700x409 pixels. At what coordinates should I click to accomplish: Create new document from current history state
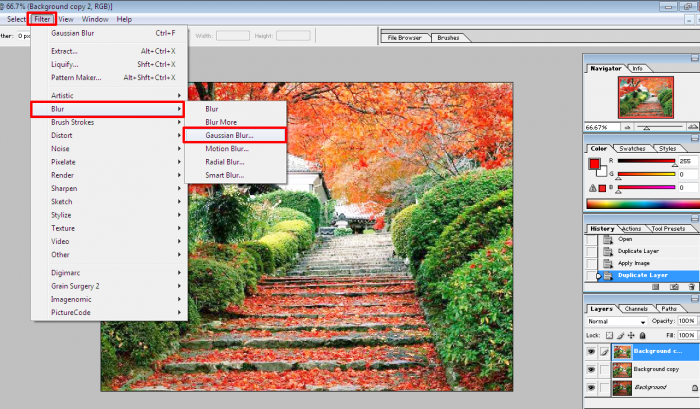[655, 287]
